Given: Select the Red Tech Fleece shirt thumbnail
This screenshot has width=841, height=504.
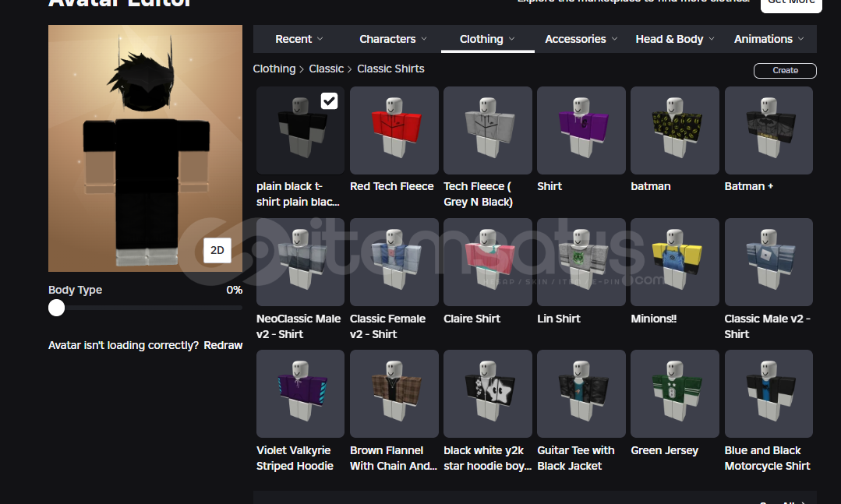Looking at the screenshot, I should coord(394,130).
